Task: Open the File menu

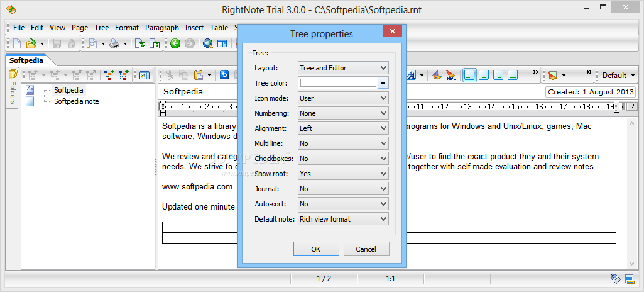Action: pyautogui.click(x=19, y=28)
